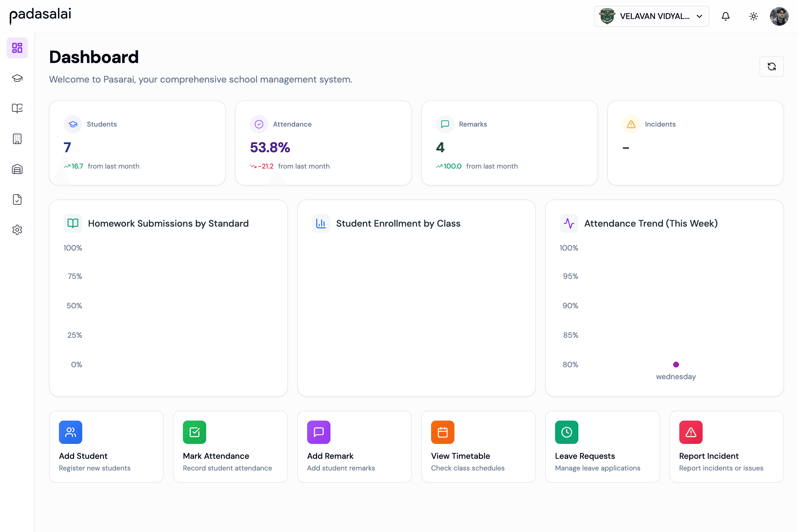The image size is (798, 532).
Task: Toggle light/dark theme using the sun icon
Action: point(753,16)
